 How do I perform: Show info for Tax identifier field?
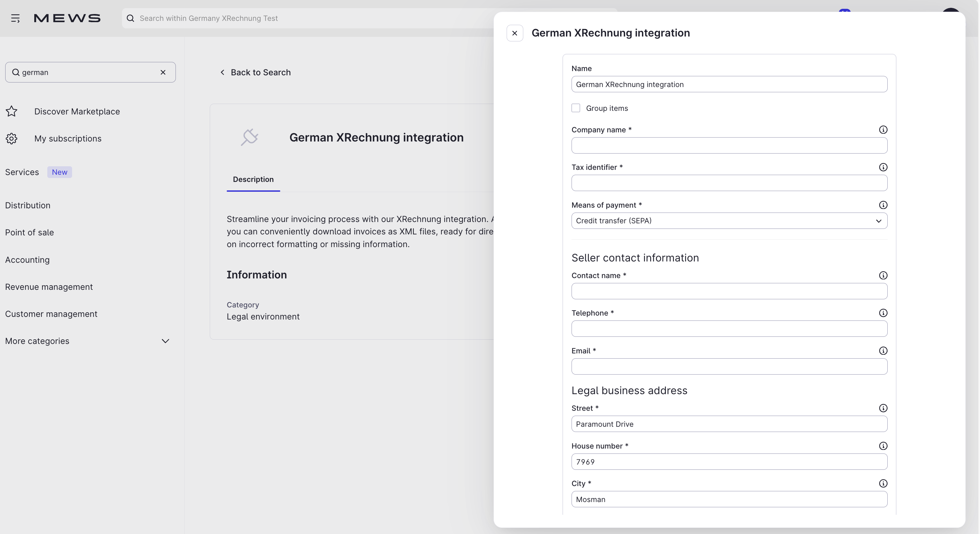[x=883, y=167]
